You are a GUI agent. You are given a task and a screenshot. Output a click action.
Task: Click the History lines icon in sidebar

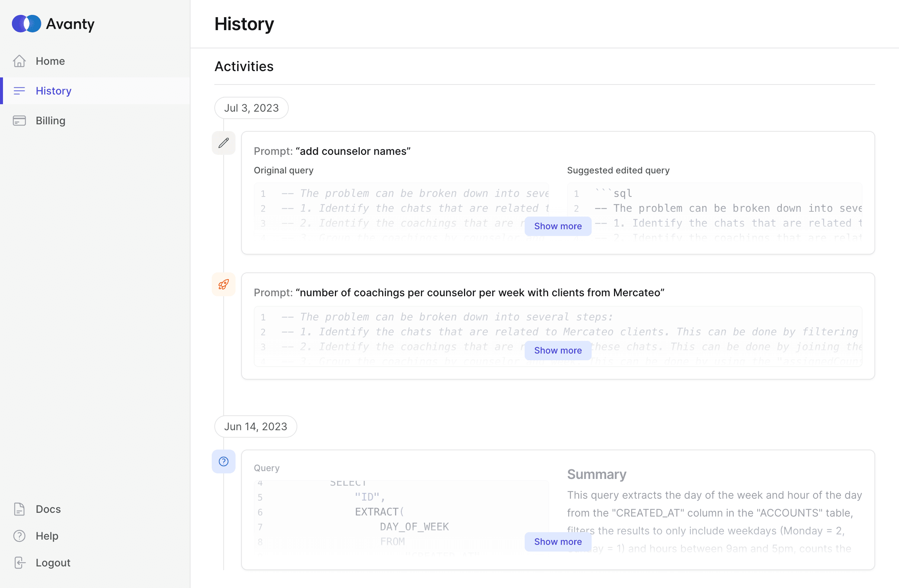point(19,91)
